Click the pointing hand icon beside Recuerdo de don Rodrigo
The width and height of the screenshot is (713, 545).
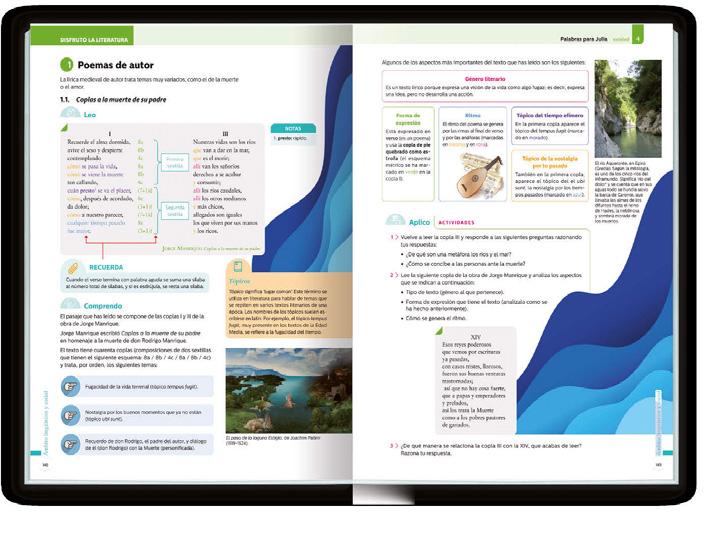click(70, 444)
